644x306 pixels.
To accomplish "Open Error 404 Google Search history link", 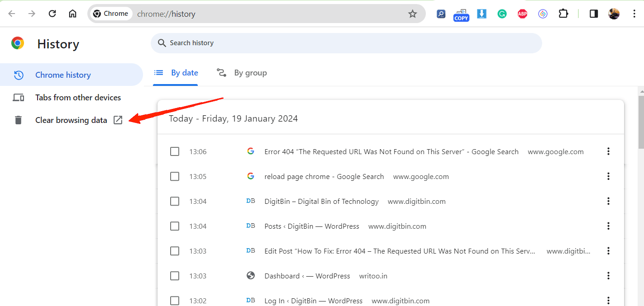I will point(391,152).
